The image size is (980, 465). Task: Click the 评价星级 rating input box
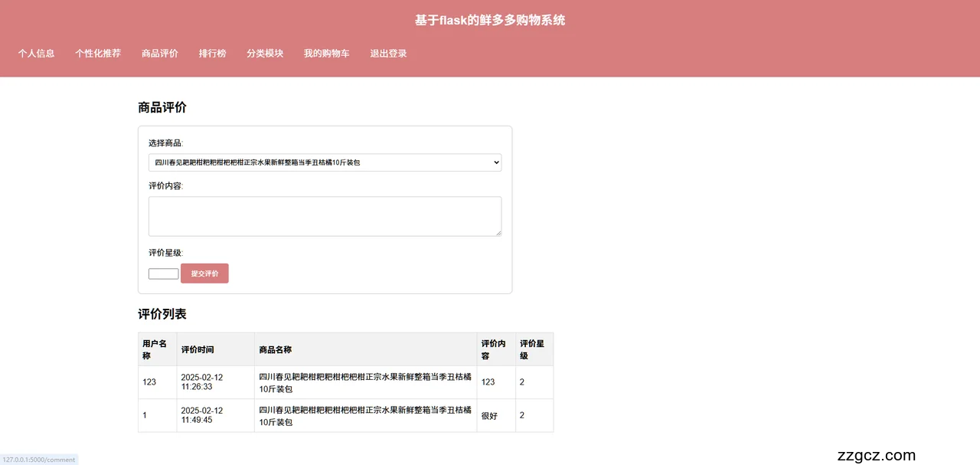pyautogui.click(x=163, y=273)
